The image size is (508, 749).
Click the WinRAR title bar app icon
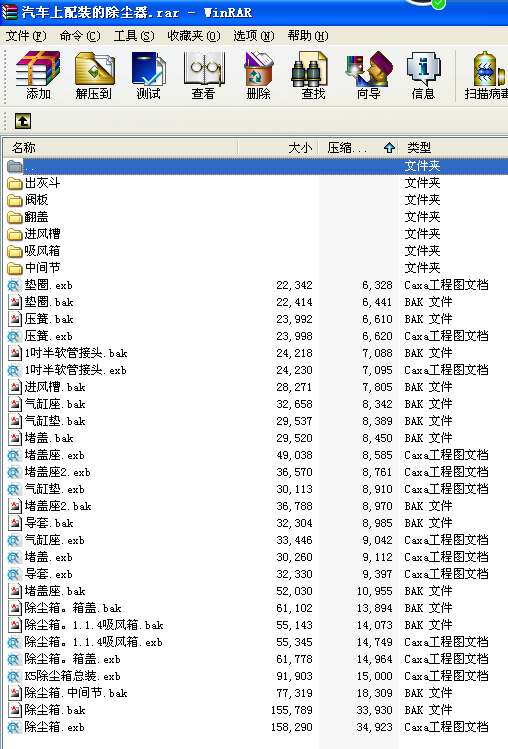[10, 11]
